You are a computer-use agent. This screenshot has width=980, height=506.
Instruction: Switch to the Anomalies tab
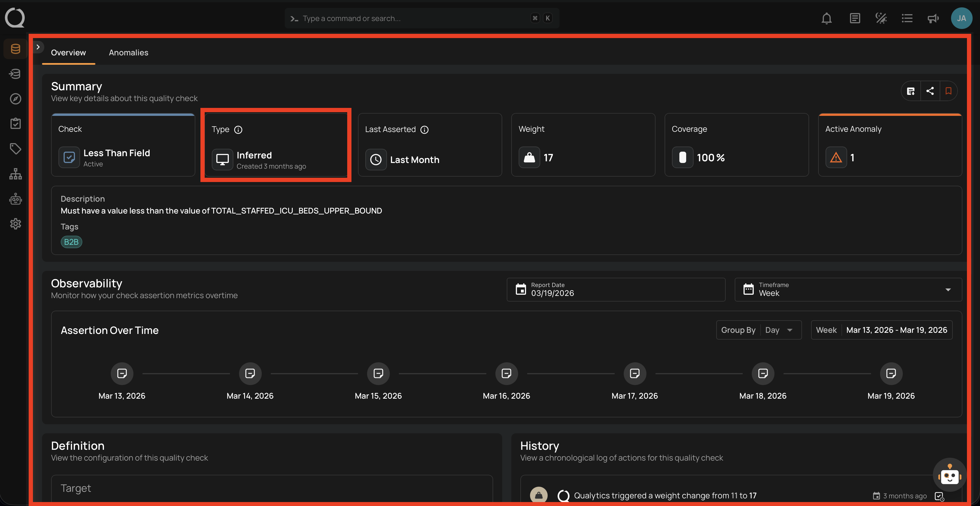(x=129, y=53)
